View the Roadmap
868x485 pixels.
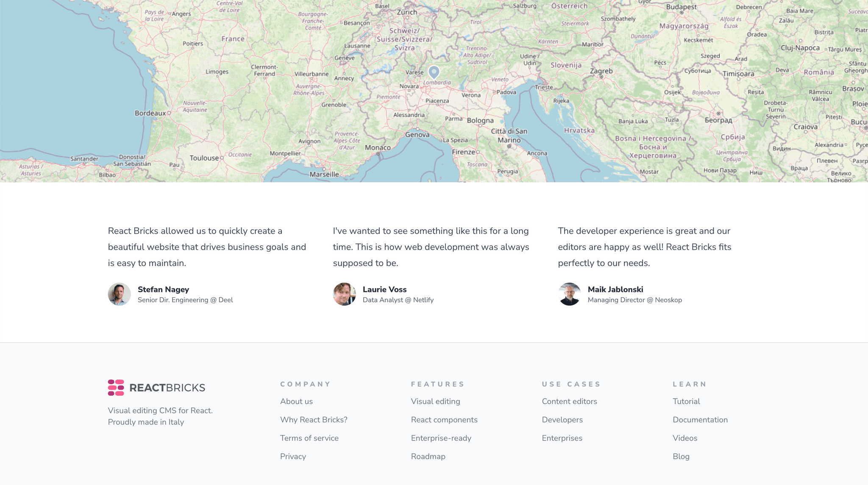point(428,456)
